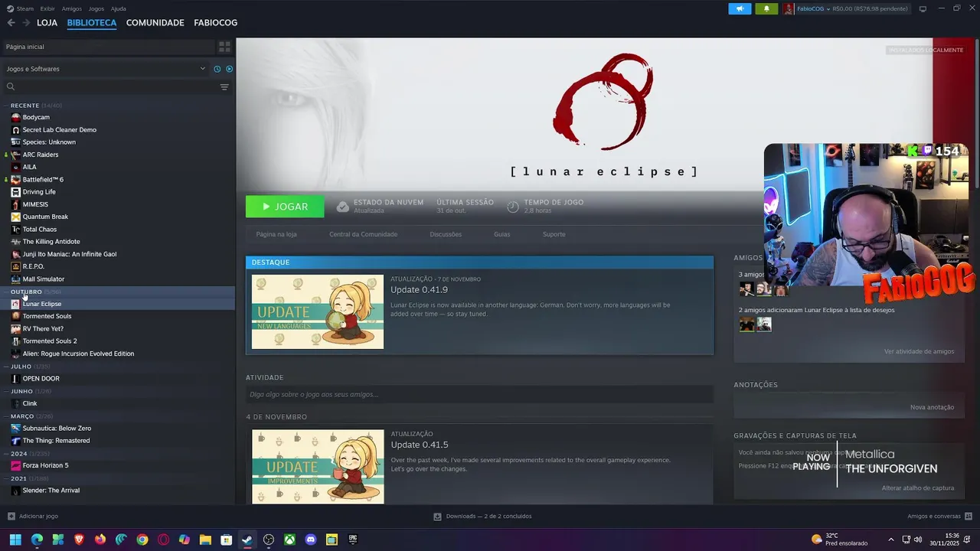
Task: Switch library to grid view icon
Action: [224, 47]
